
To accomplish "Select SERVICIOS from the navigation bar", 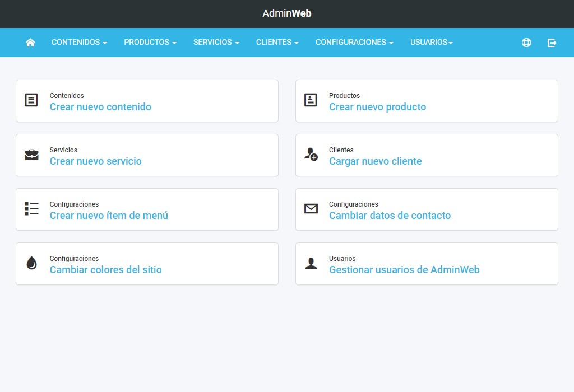I will click(x=216, y=42).
